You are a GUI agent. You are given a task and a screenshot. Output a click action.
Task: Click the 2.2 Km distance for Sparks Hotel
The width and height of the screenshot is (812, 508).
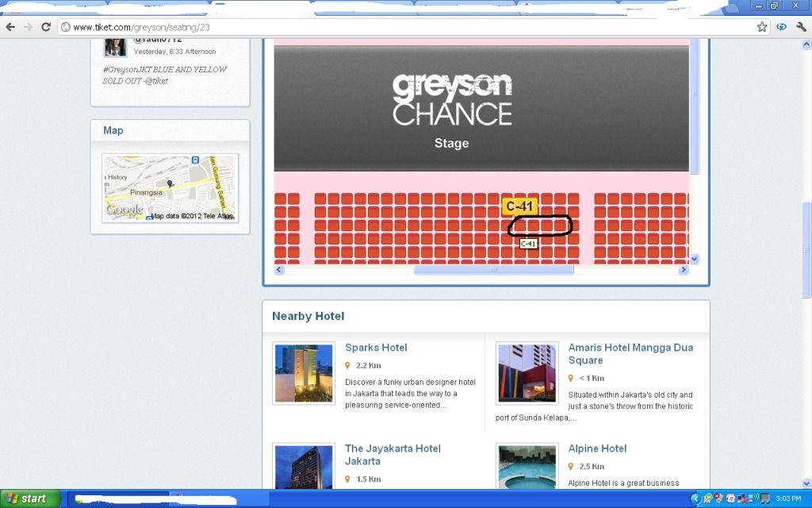pos(368,365)
